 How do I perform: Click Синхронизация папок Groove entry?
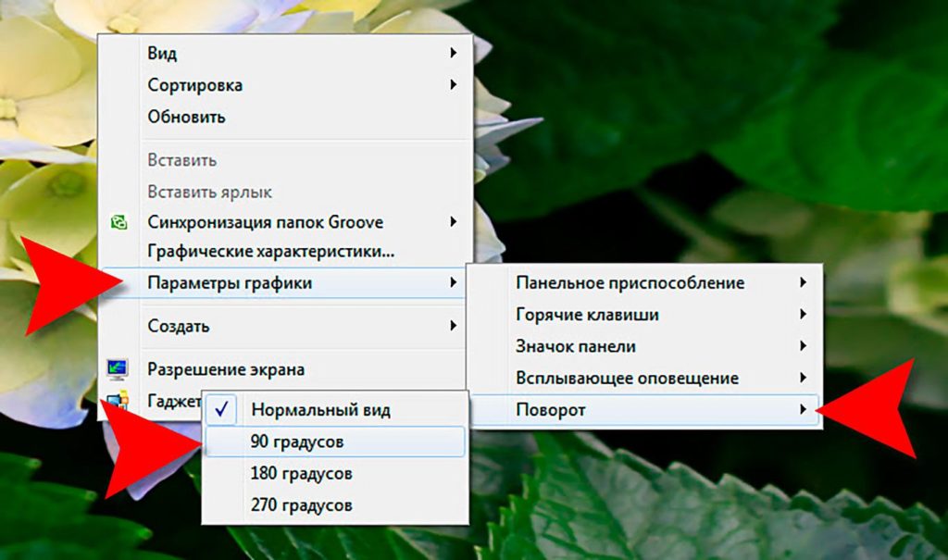[265, 222]
